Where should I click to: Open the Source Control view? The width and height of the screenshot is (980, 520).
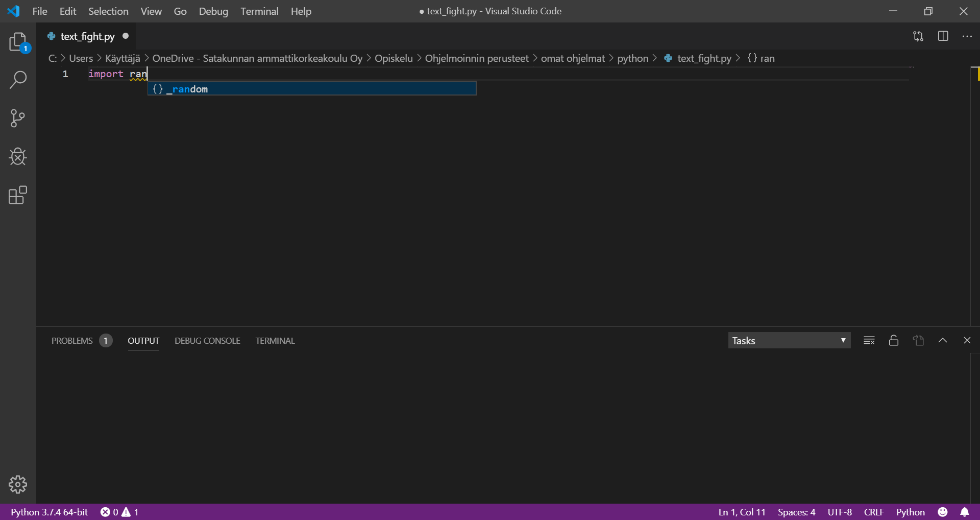[x=18, y=118]
